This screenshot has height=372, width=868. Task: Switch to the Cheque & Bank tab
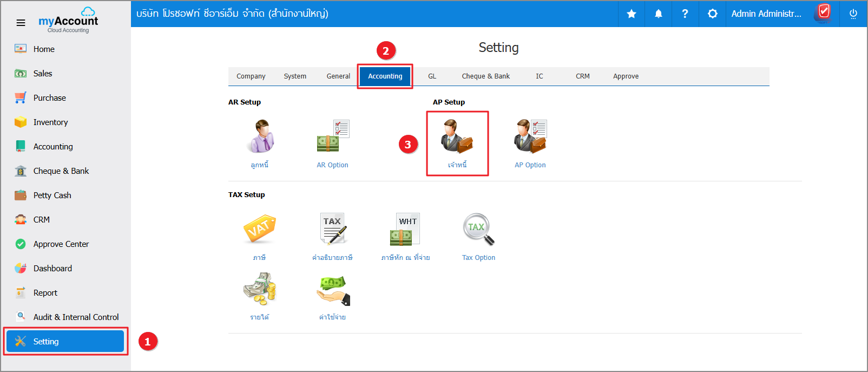click(x=485, y=76)
